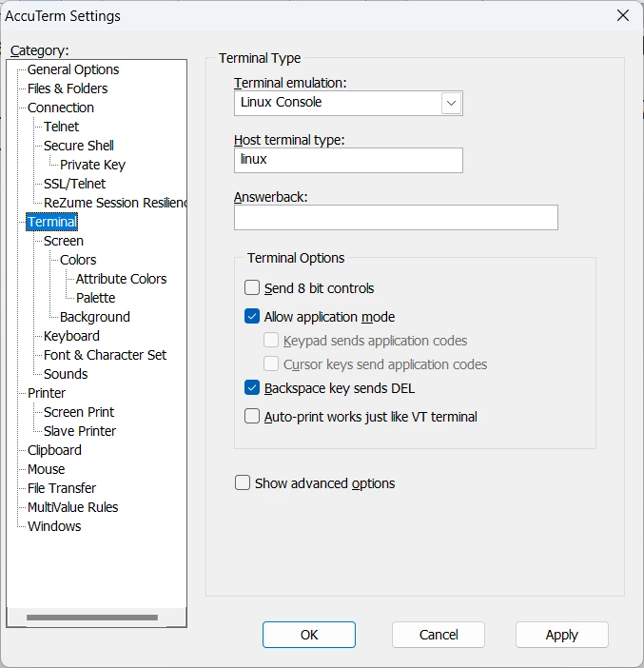Select Sounds category
Image resolution: width=644 pixels, height=668 pixels.
(66, 374)
